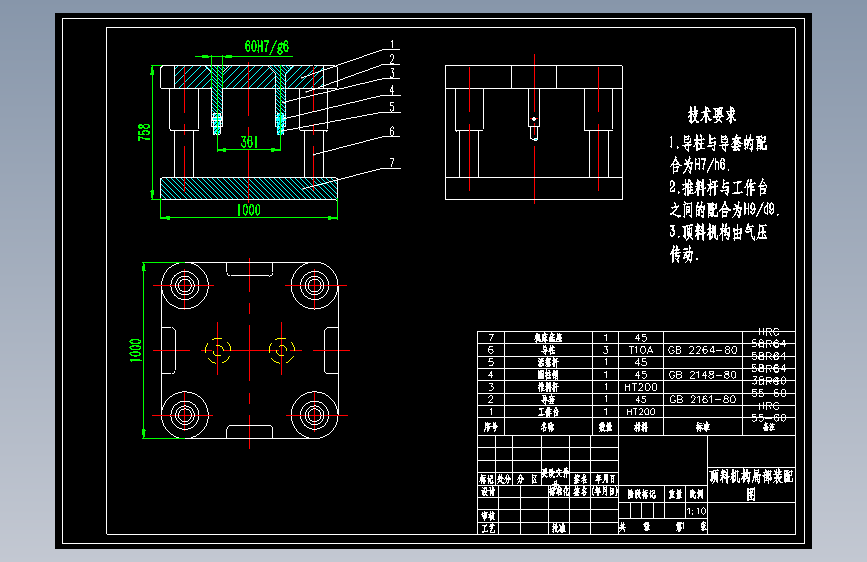Viewport: 867px width, 562px height.
Task: Select part callout 5 in section view
Action: [392, 107]
